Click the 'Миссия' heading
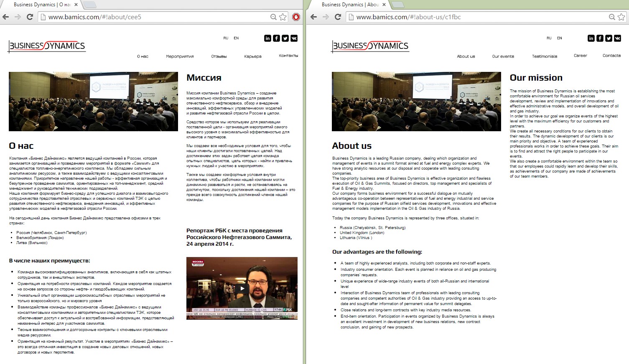The height and width of the screenshot is (364, 629). 204,78
